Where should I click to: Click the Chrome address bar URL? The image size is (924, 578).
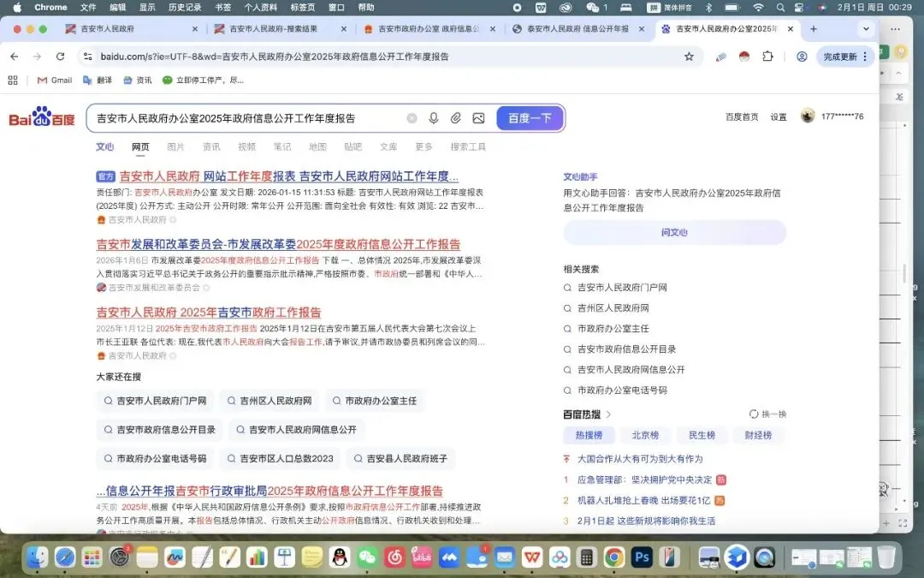click(x=275, y=57)
